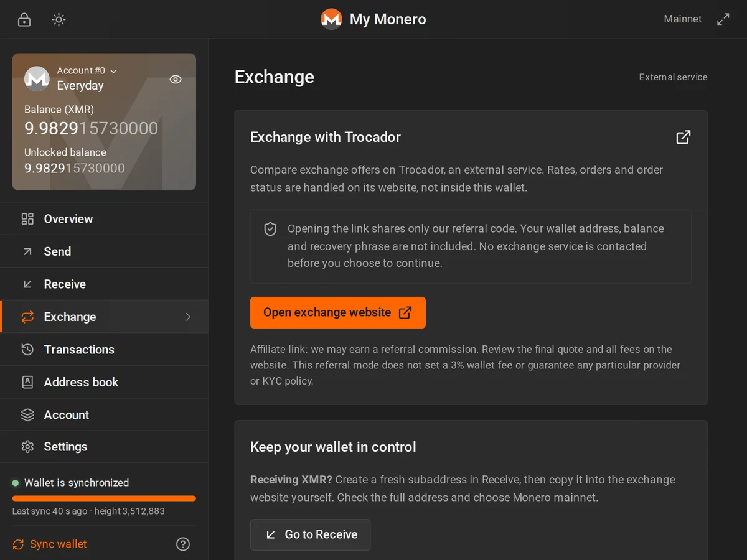Click the Go to Receive button
The image size is (747, 560).
pyautogui.click(x=310, y=534)
